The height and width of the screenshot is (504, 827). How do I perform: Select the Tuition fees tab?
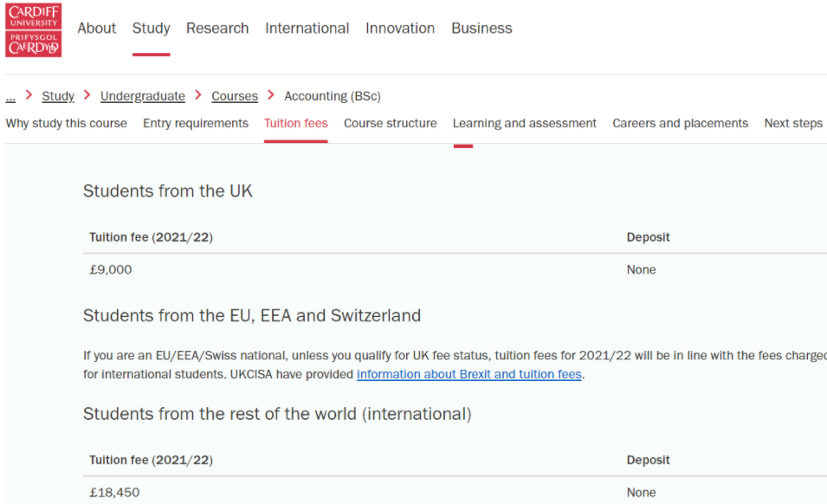(296, 123)
